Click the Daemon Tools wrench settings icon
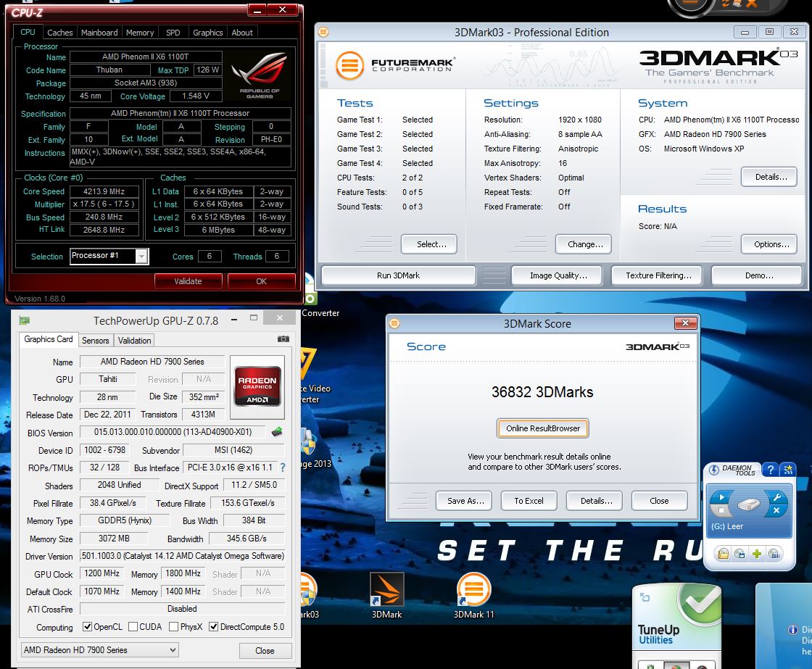The image size is (812, 669). pos(776,497)
